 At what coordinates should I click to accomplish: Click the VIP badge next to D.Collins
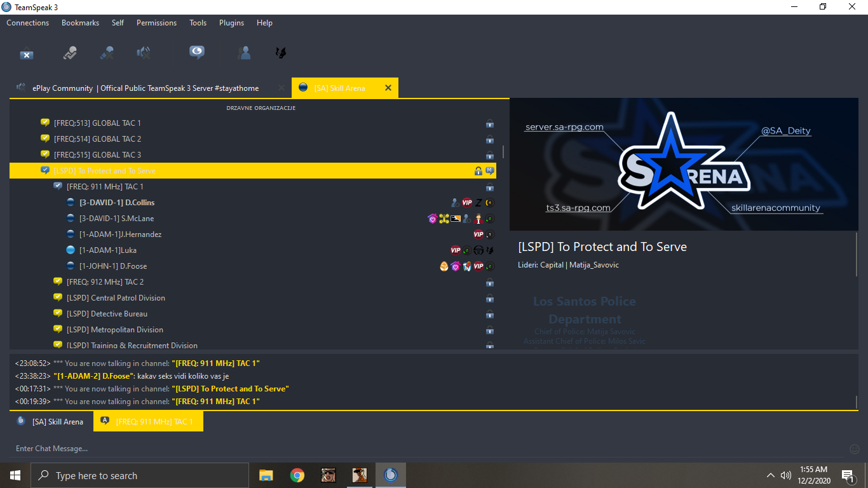tap(467, 203)
